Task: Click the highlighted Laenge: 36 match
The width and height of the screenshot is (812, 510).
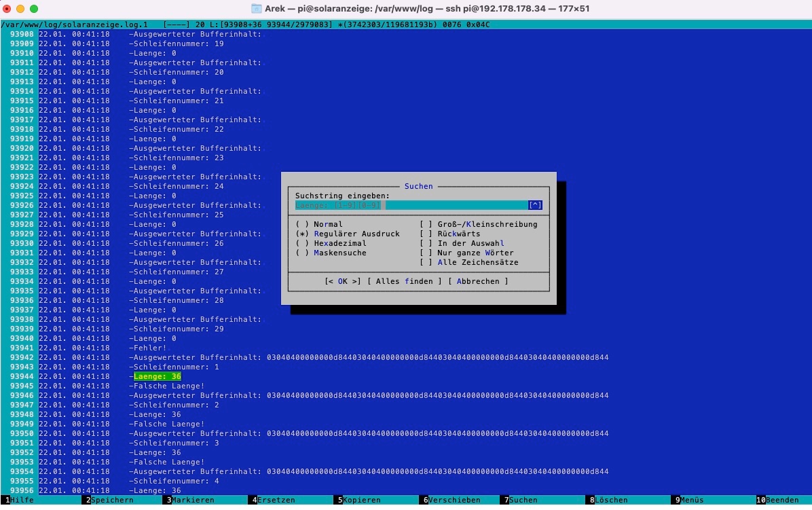Action: (x=158, y=376)
